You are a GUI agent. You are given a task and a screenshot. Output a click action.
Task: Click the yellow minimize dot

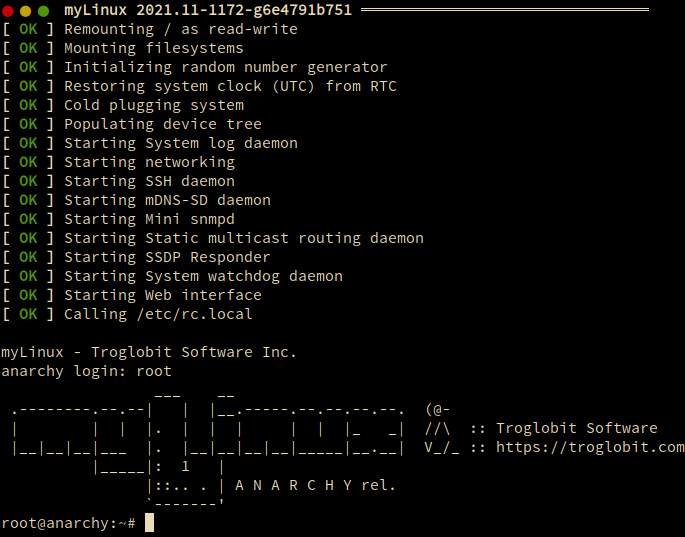(26, 10)
